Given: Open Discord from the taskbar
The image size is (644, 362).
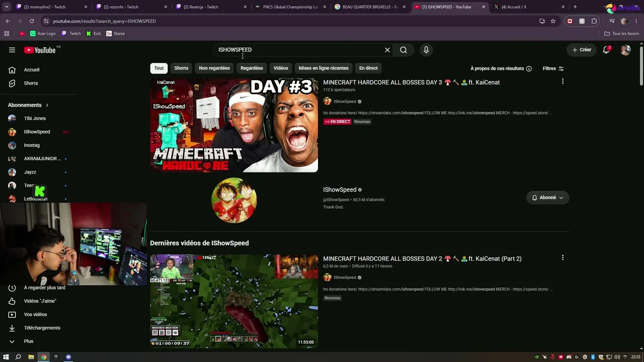Looking at the screenshot, I should (68, 357).
